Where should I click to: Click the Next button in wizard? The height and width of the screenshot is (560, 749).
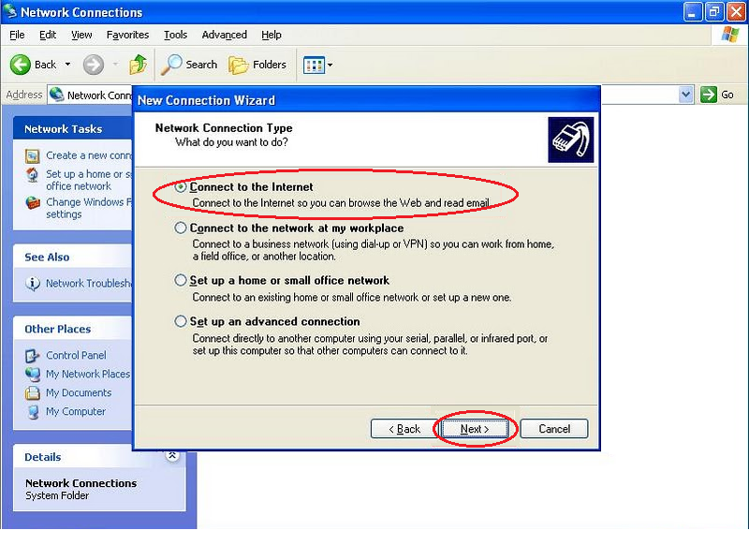coord(476,429)
